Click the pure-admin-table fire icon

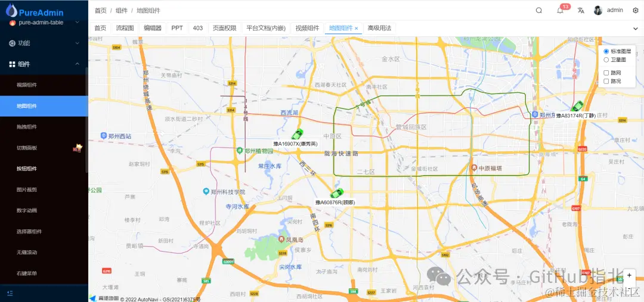(12, 23)
